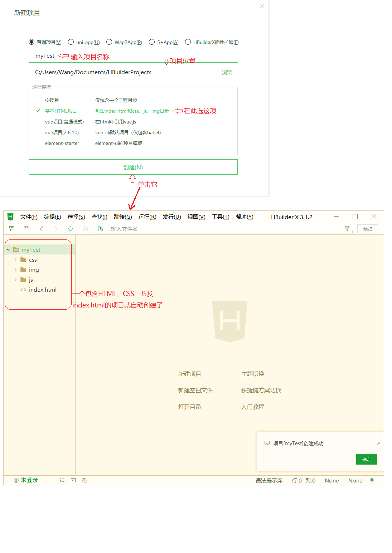Confirm notification with 确定 button
This screenshot has height=553, width=392.
point(367,459)
